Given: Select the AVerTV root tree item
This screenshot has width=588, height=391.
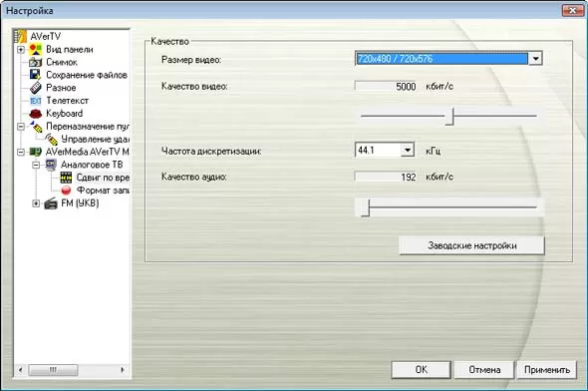Looking at the screenshot, I should coord(46,36).
